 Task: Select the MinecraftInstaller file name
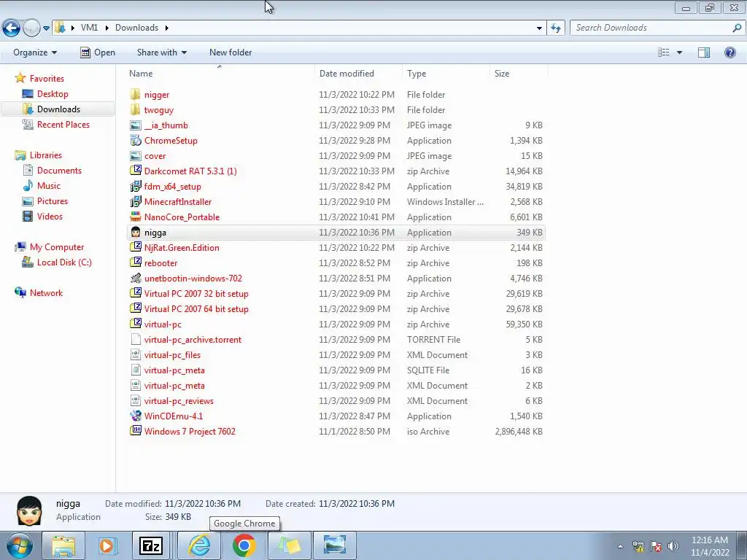coord(178,201)
